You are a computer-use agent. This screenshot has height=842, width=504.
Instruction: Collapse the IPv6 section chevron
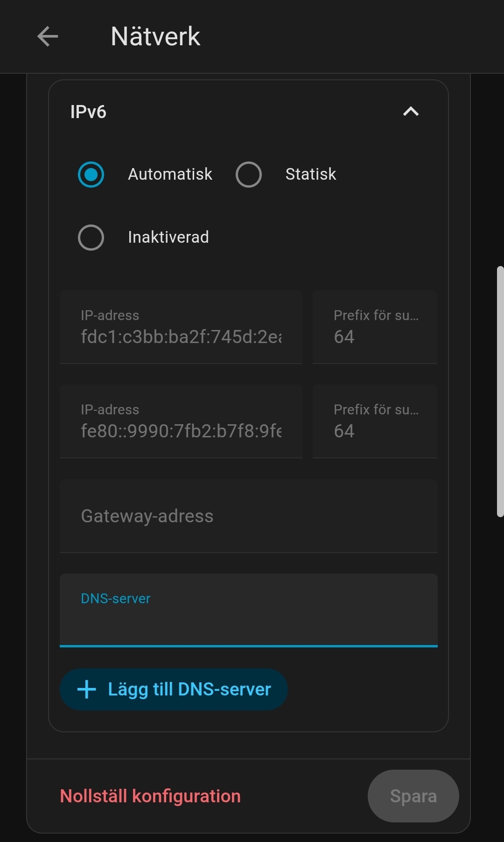coord(411,112)
